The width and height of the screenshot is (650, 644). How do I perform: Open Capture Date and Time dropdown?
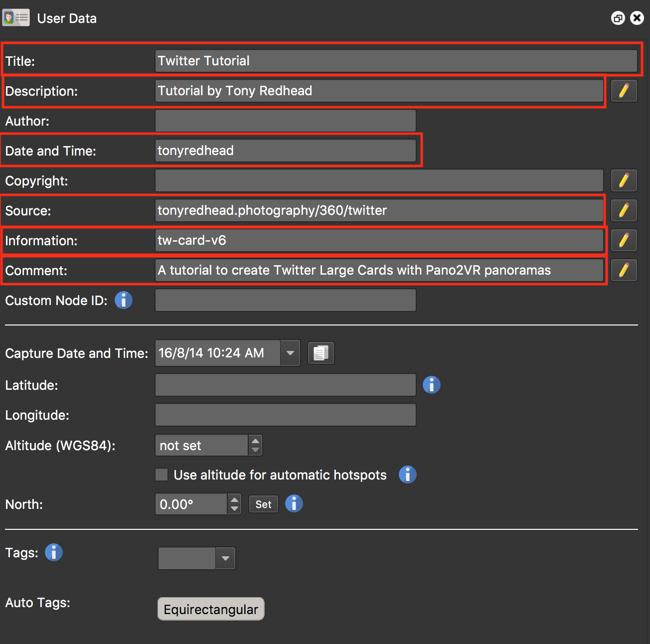pyautogui.click(x=290, y=353)
